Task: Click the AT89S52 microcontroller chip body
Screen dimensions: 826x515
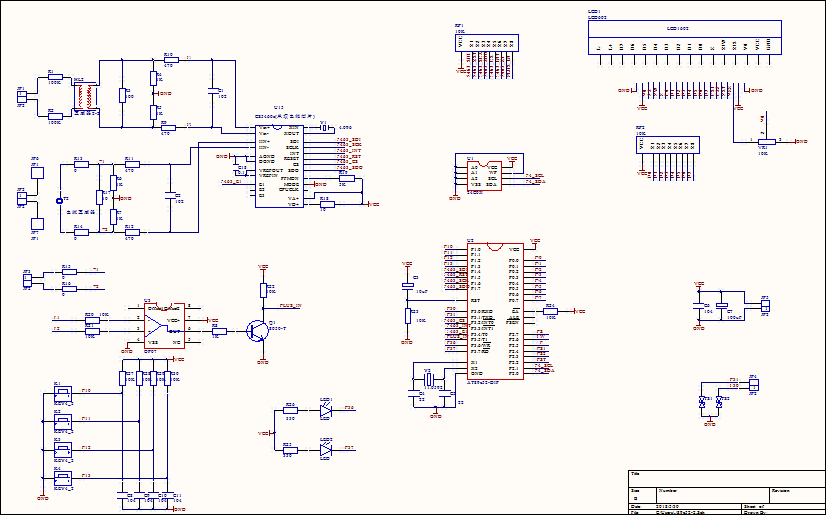Action: tap(480, 310)
